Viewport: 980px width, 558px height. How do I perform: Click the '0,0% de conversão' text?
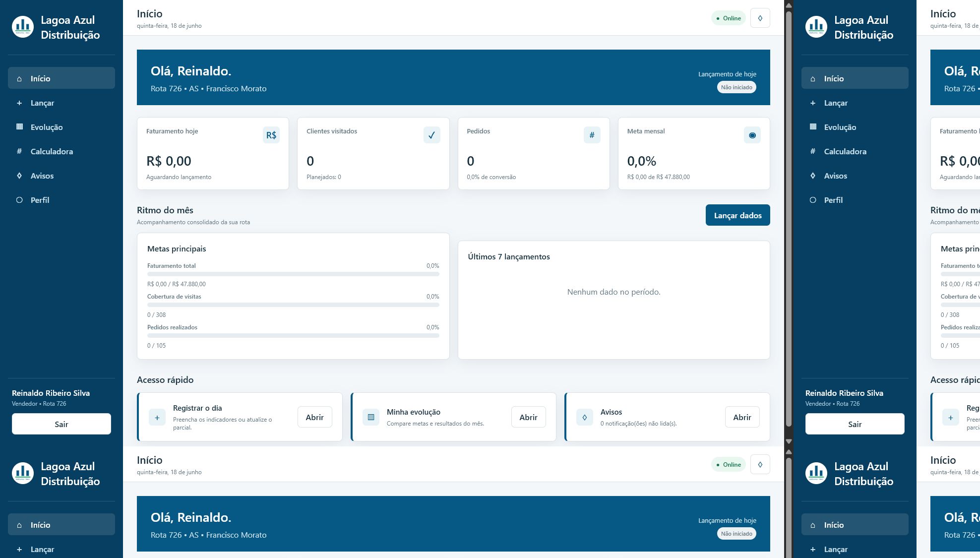pos(491,177)
